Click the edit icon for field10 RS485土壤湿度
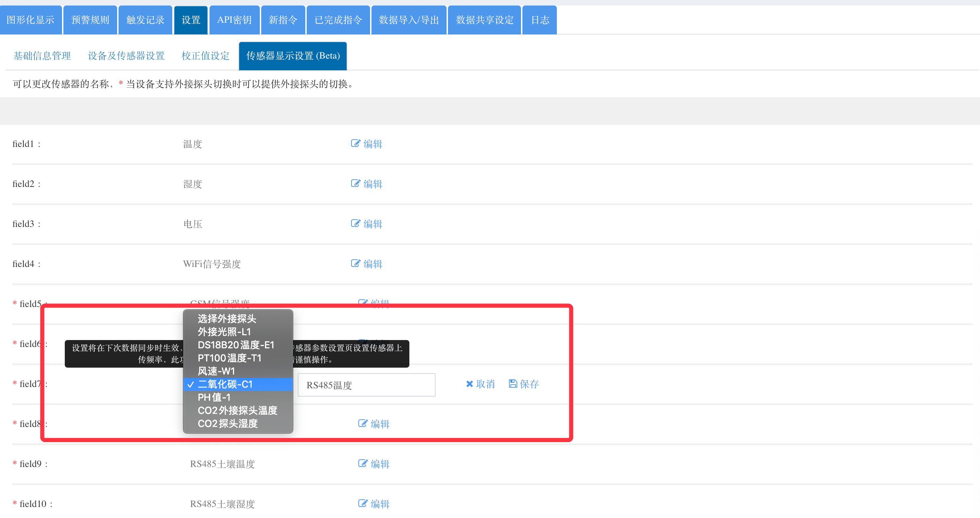This screenshot has height=518, width=980. pos(363,504)
